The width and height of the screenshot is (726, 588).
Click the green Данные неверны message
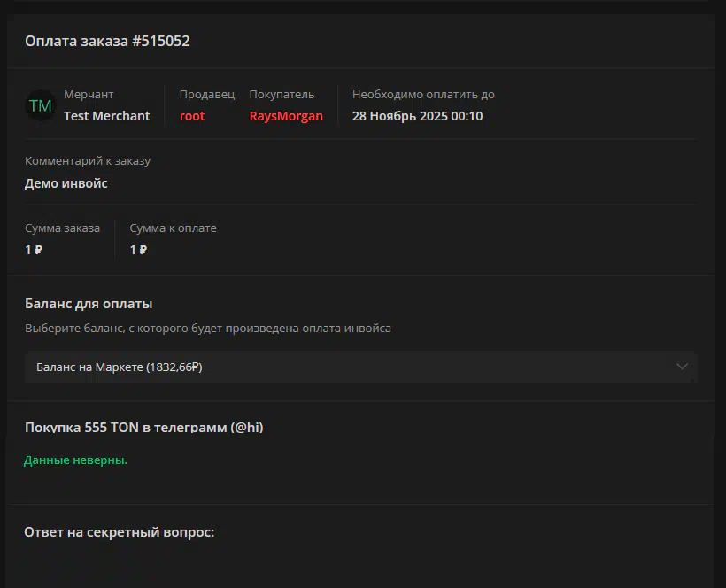point(75,460)
